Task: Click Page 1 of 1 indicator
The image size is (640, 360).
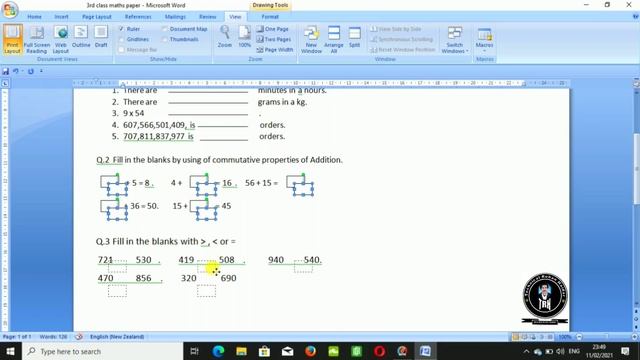Action: coord(17,337)
